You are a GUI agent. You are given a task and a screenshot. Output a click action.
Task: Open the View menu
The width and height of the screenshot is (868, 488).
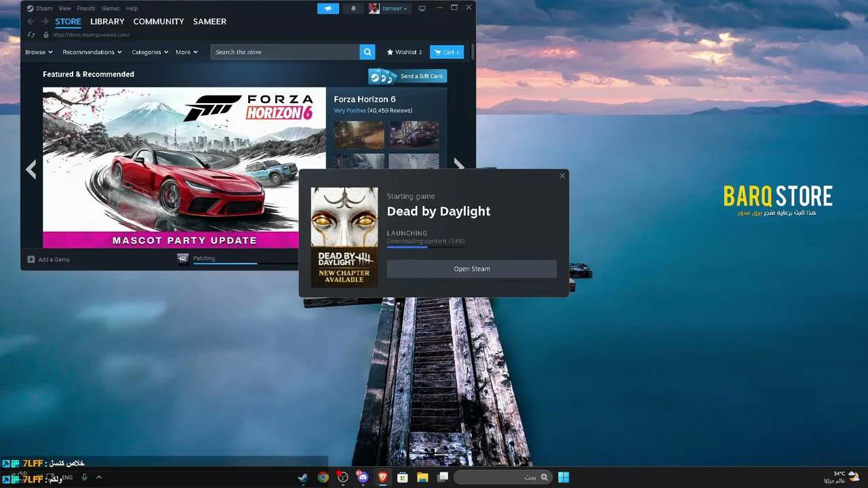pos(65,9)
